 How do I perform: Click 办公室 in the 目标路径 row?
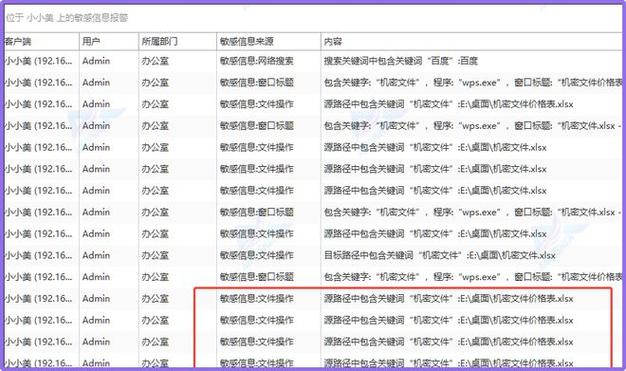point(155,255)
